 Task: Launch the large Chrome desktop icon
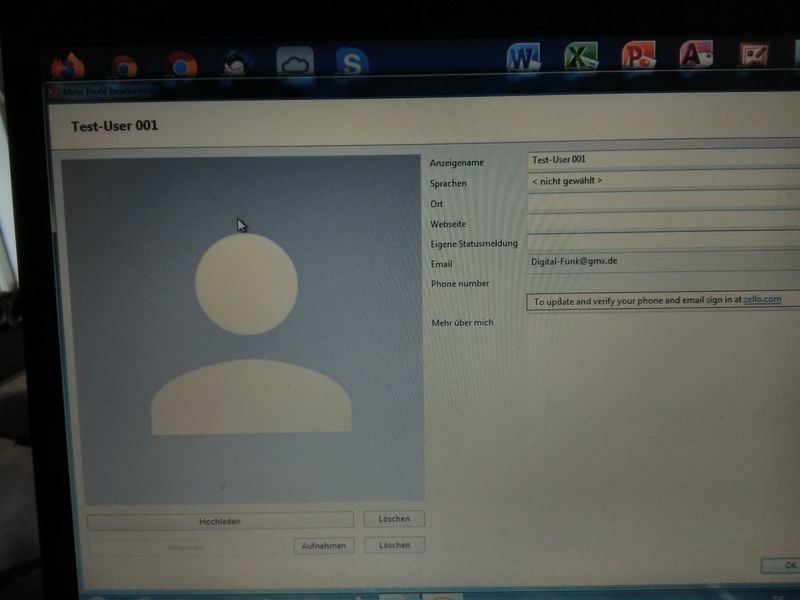pos(182,64)
